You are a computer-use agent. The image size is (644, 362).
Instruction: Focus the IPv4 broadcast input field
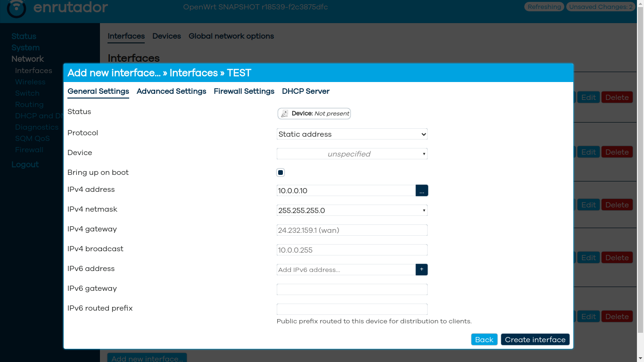[x=352, y=250]
